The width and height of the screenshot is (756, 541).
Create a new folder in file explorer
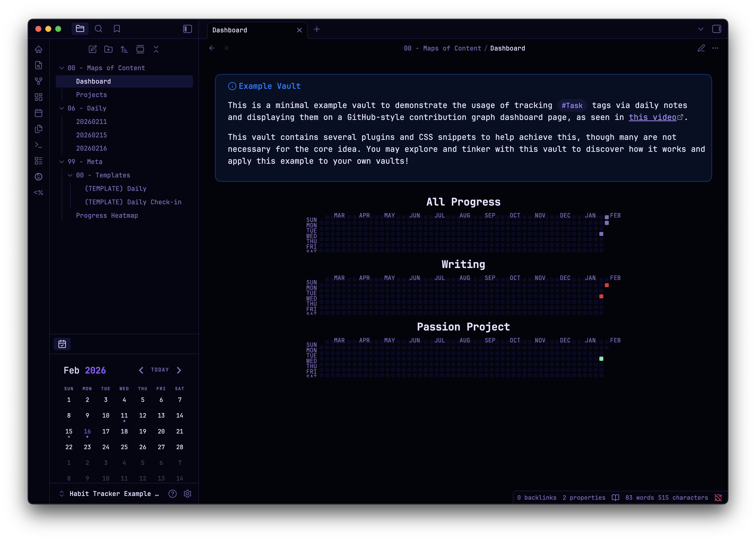pyautogui.click(x=108, y=49)
